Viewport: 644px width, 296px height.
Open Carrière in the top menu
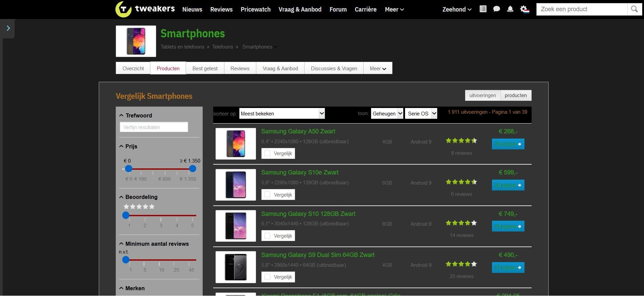[x=366, y=10]
